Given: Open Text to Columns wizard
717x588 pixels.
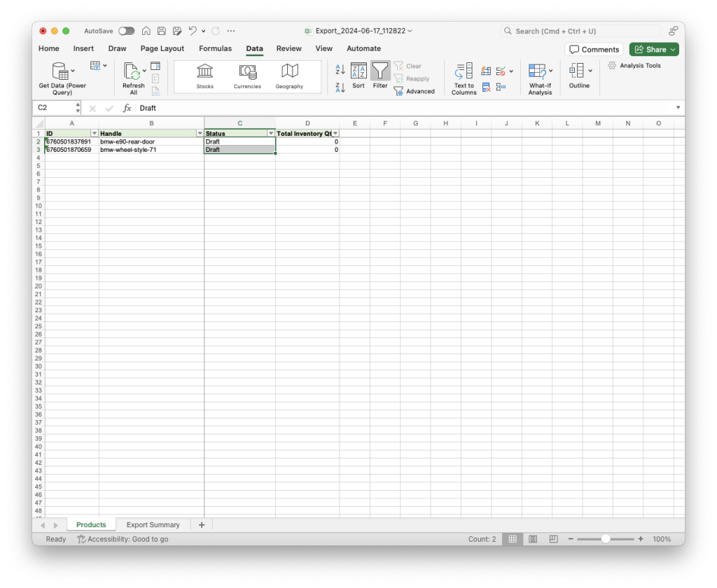Looking at the screenshot, I should [463, 77].
